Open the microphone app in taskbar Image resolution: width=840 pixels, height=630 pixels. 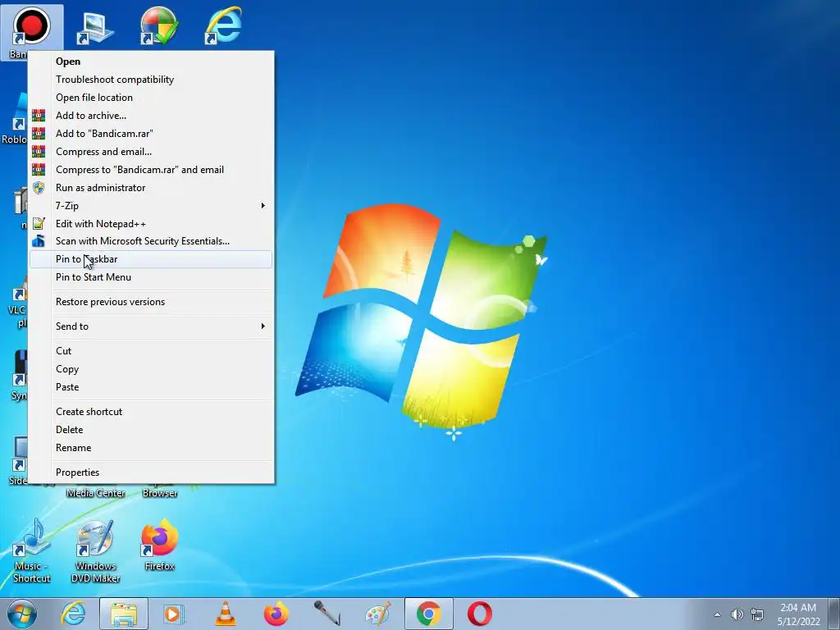coord(326,614)
